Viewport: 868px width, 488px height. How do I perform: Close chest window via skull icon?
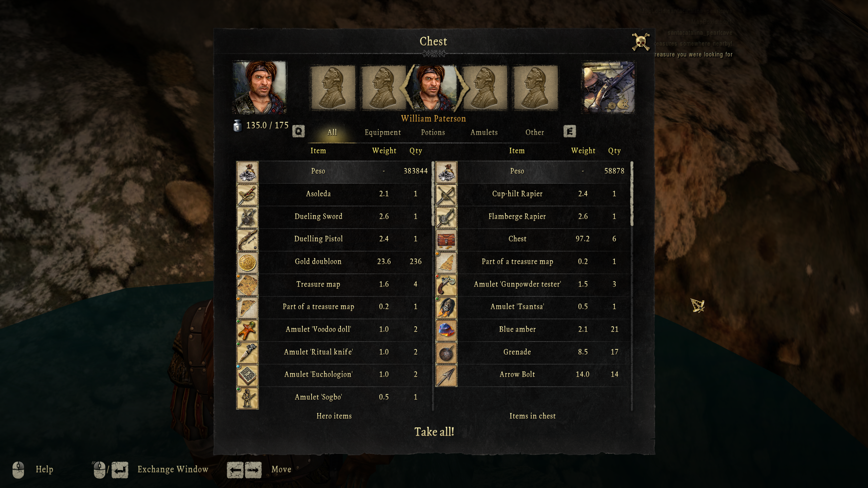641,42
